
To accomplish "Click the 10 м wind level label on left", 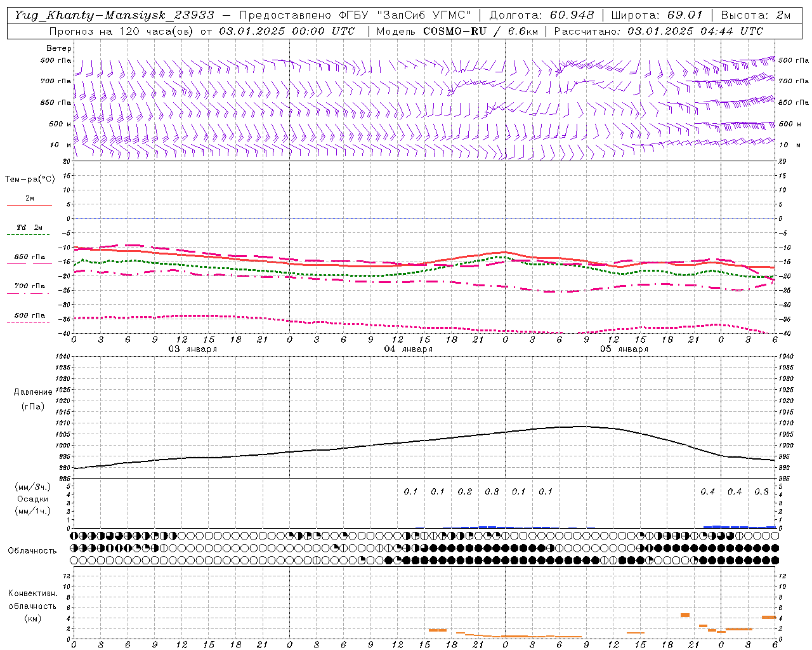I will [x=60, y=145].
